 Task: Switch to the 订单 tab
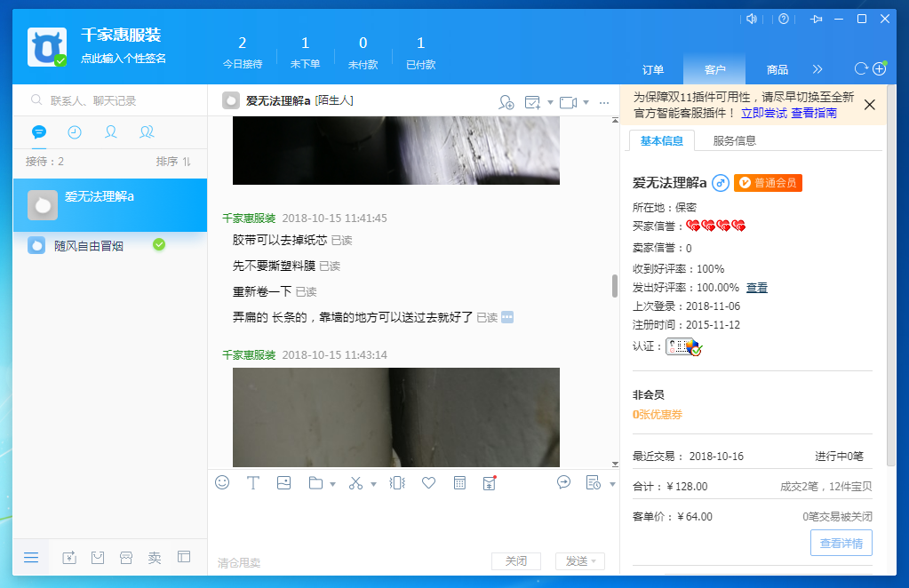point(653,69)
